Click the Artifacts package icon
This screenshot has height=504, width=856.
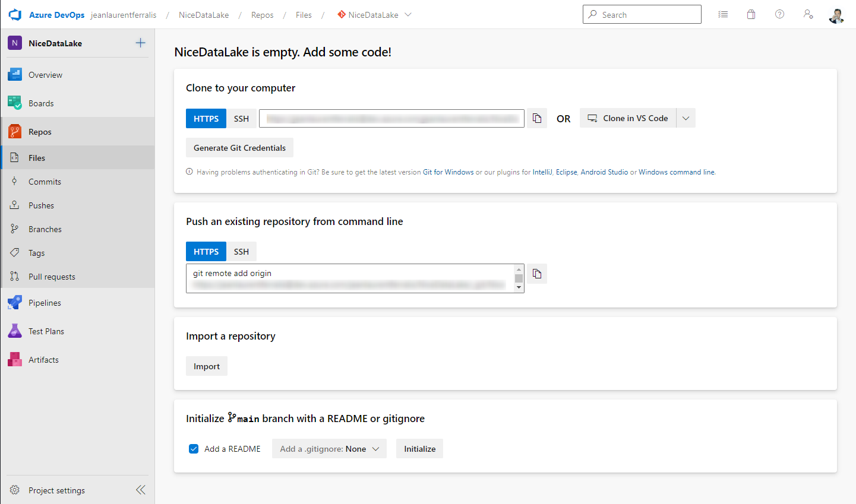[15, 360]
